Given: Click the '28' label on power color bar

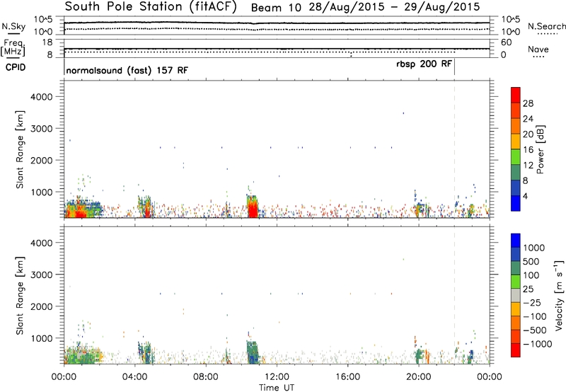Looking at the screenshot, I should pos(528,103).
